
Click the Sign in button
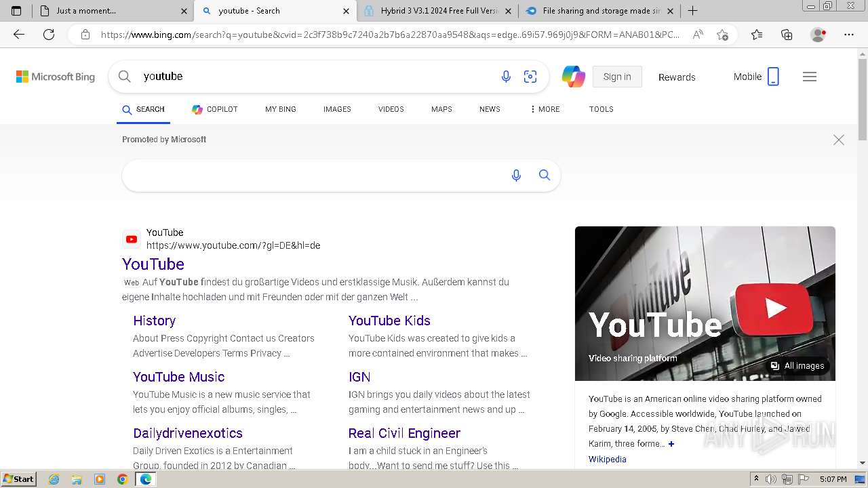(x=617, y=77)
